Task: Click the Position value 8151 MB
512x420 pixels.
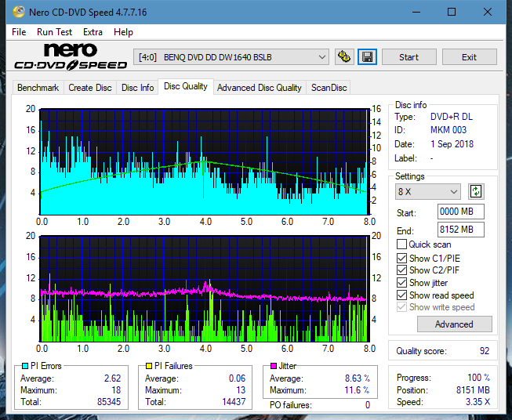Action: point(473,390)
